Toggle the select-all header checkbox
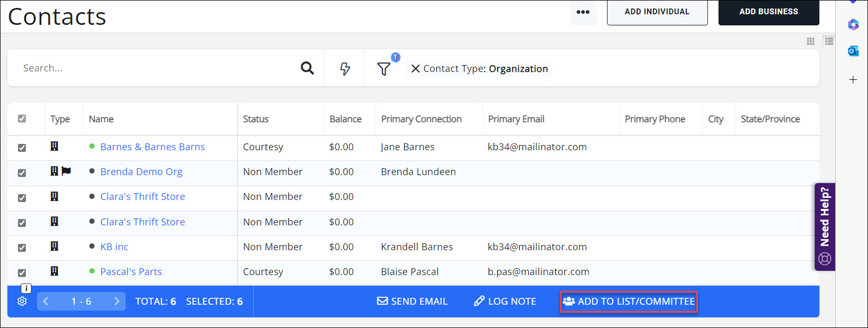Screen dimensions: 868x328 [22, 119]
